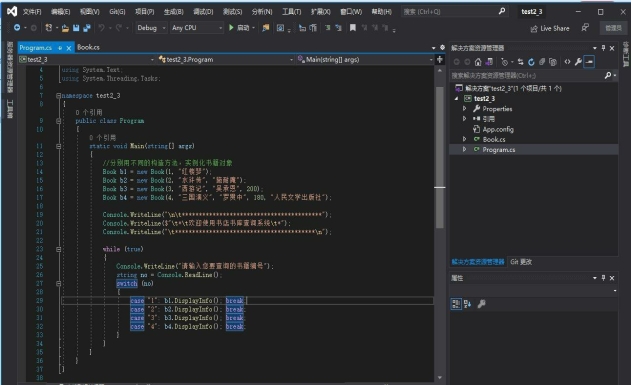
Task: Collapse the public class Program block
Action: 58,121
